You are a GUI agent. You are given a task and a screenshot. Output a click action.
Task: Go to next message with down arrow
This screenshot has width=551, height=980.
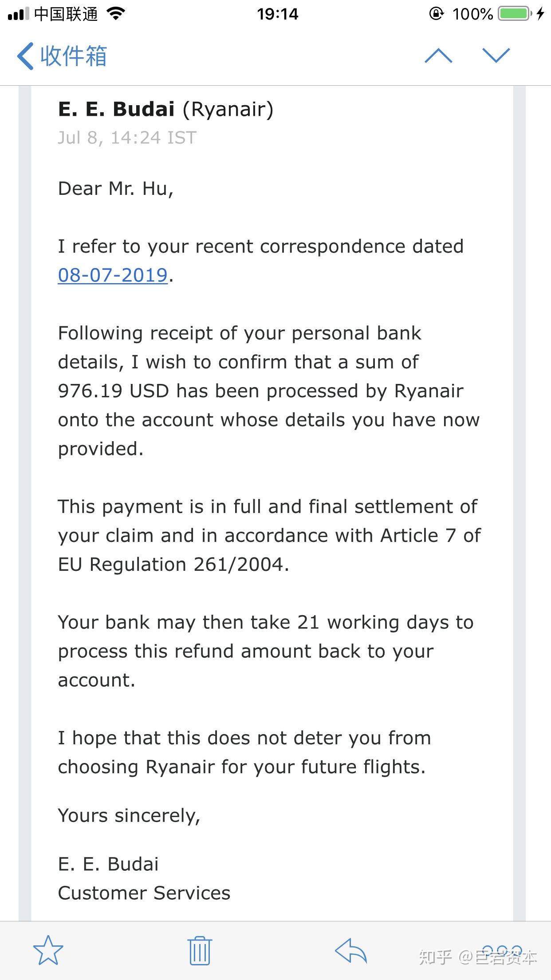tap(496, 56)
